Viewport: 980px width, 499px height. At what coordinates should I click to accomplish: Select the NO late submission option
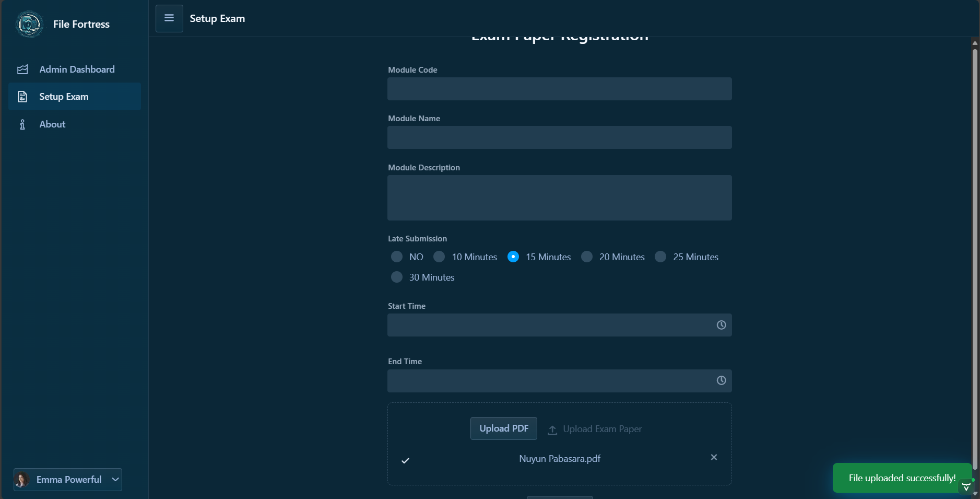point(397,257)
